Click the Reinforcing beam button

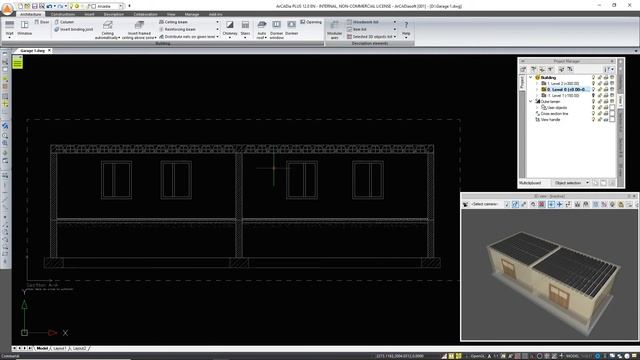[x=178, y=29]
